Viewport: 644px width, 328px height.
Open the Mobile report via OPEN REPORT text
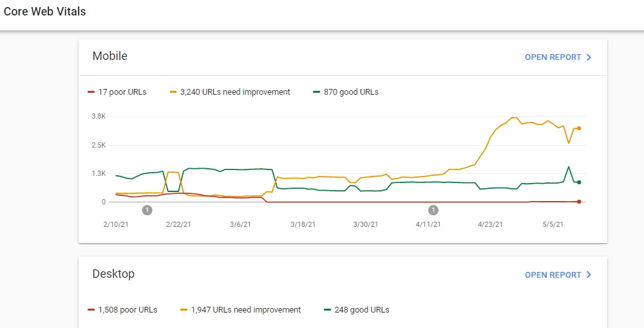[x=553, y=57]
